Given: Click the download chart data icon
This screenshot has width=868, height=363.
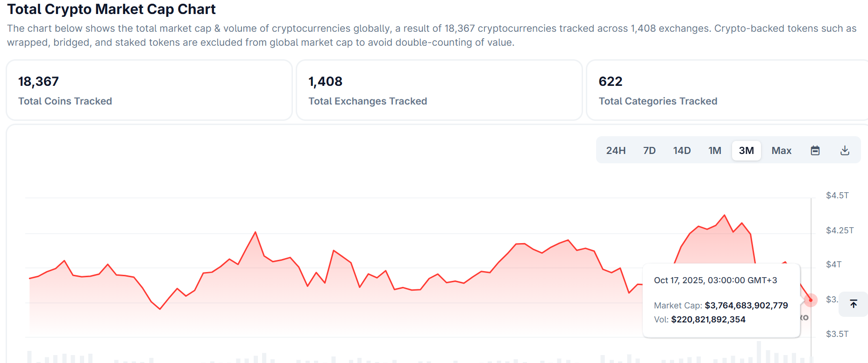Looking at the screenshot, I should 845,150.
